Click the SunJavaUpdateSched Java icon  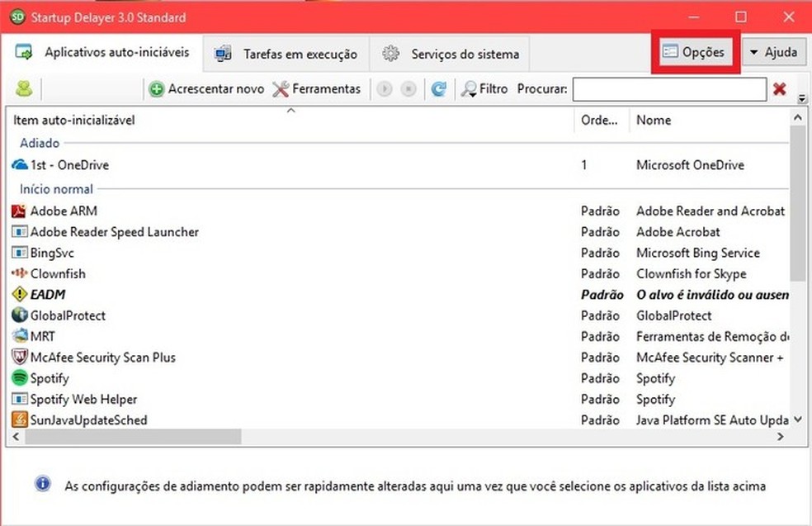tap(19, 419)
